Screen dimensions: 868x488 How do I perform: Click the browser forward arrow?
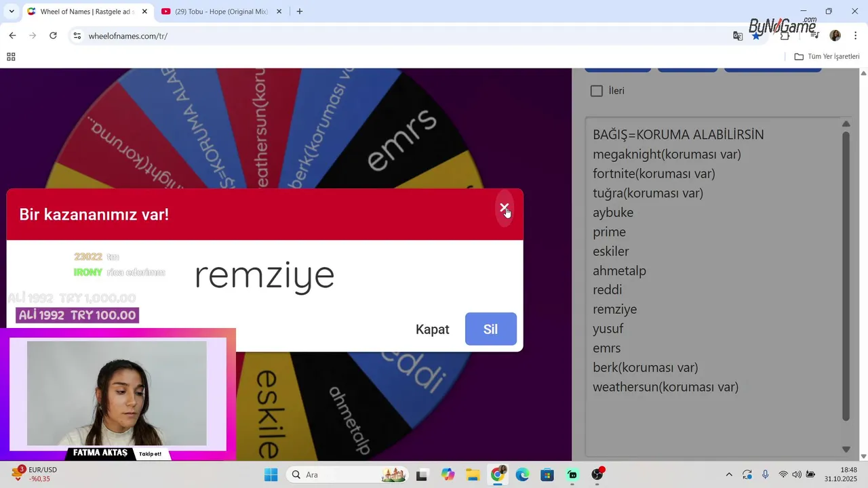coord(33,36)
